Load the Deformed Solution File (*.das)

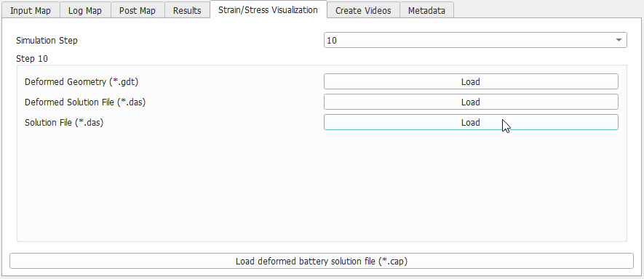[x=471, y=102]
